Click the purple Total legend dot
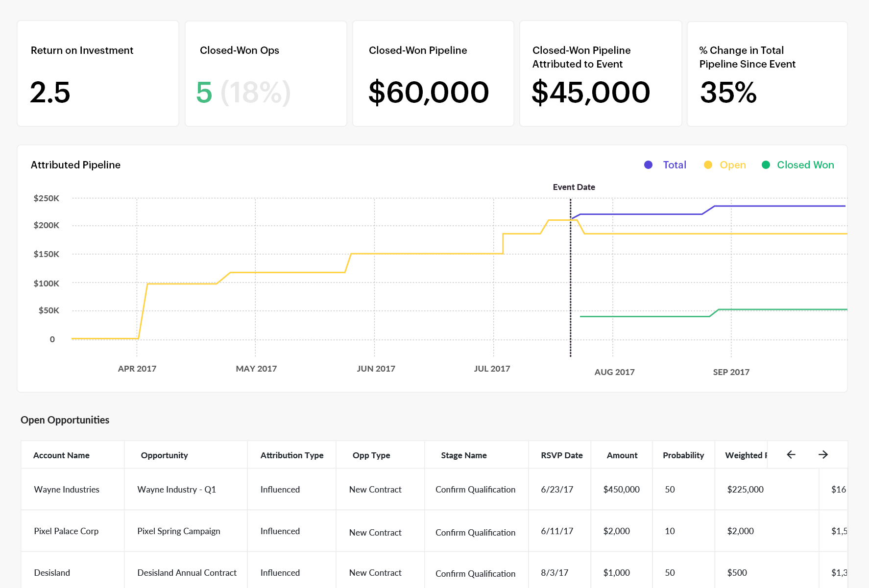 648,165
